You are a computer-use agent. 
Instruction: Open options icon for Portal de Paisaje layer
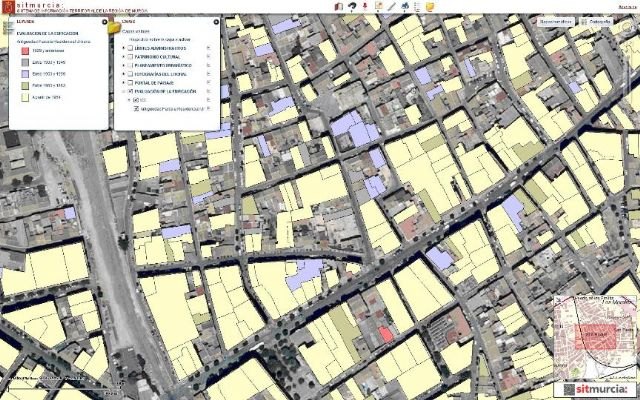[x=209, y=82]
